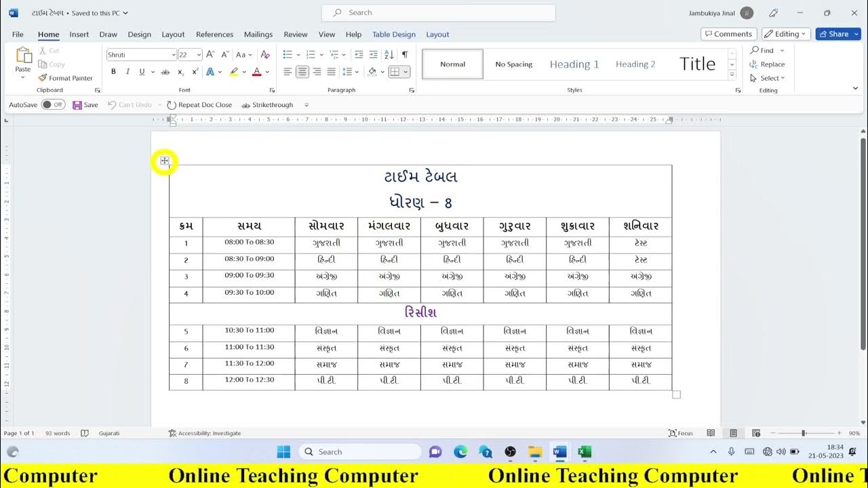Click the Paste clipboard icon
This screenshot has height=488, width=868.
(23, 56)
